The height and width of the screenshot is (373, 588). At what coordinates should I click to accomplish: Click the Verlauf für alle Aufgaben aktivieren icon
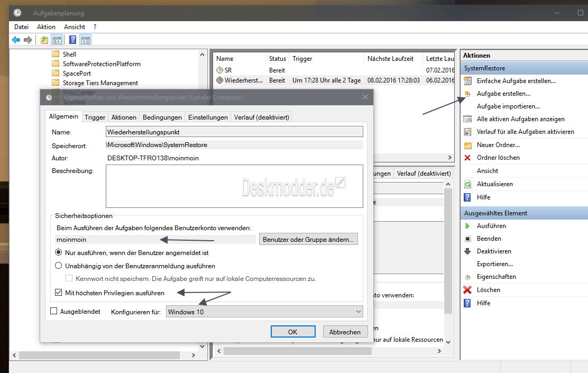click(467, 132)
